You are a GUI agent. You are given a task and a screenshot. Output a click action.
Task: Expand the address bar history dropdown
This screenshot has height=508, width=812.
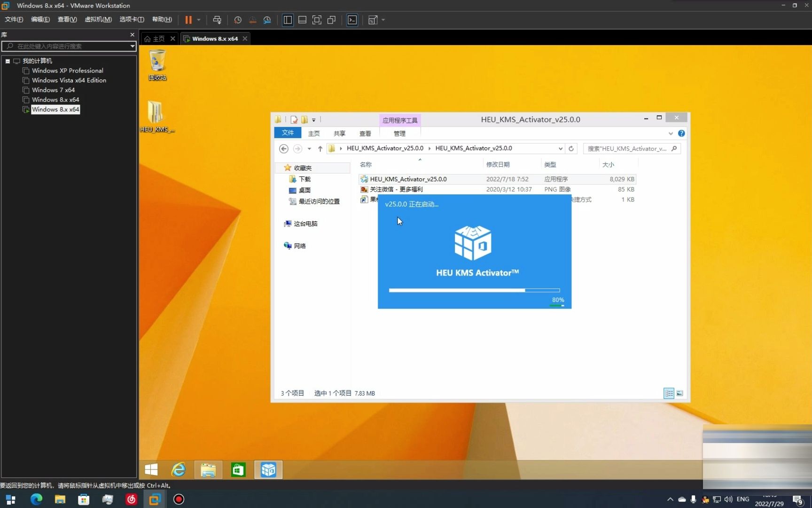coord(560,149)
